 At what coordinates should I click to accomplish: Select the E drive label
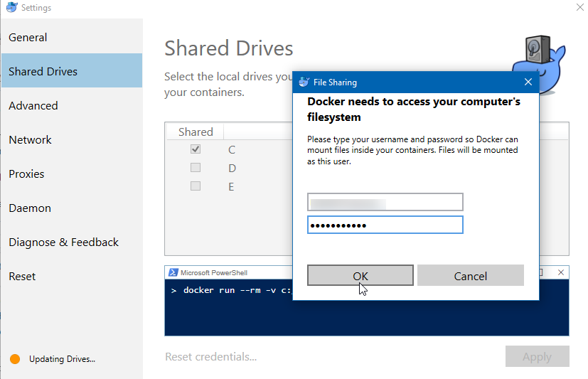[231, 187]
